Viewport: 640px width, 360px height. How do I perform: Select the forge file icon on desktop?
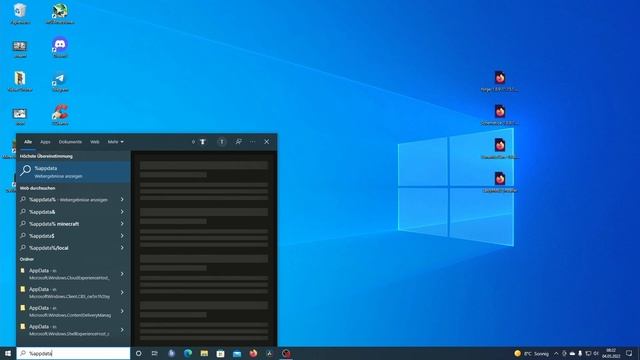500,81
